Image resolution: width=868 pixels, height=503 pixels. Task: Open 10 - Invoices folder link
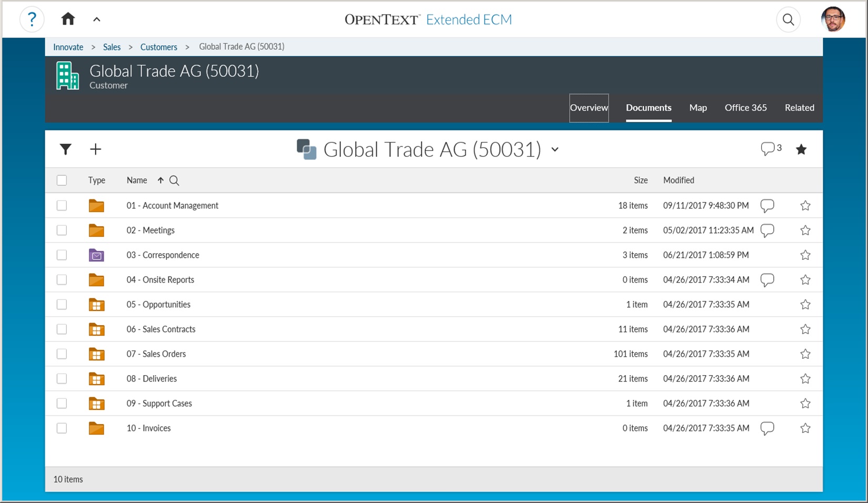[149, 428]
